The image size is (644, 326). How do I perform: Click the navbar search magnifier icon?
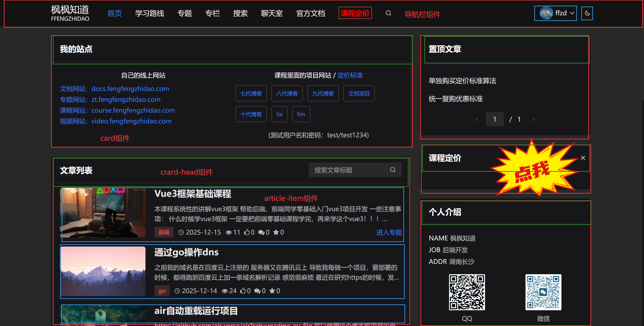click(388, 13)
